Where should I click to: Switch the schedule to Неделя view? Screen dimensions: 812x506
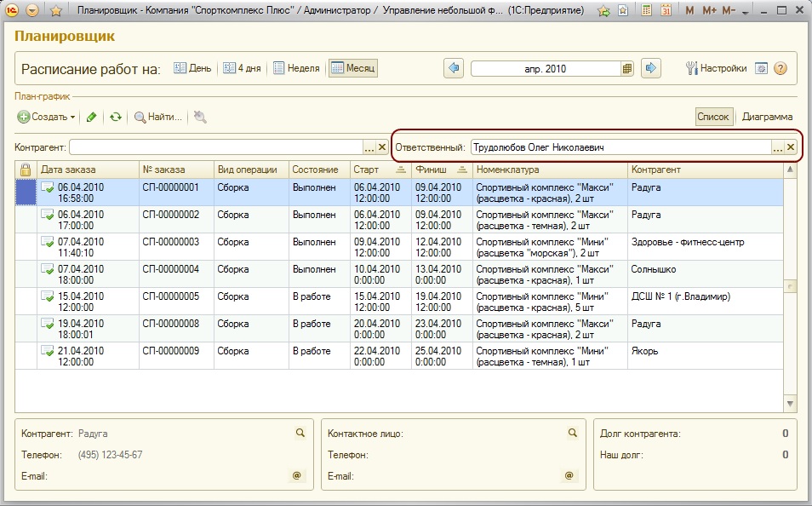click(x=296, y=68)
